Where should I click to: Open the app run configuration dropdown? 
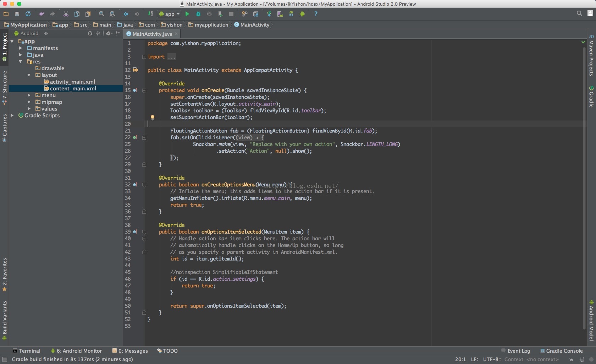tap(169, 14)
